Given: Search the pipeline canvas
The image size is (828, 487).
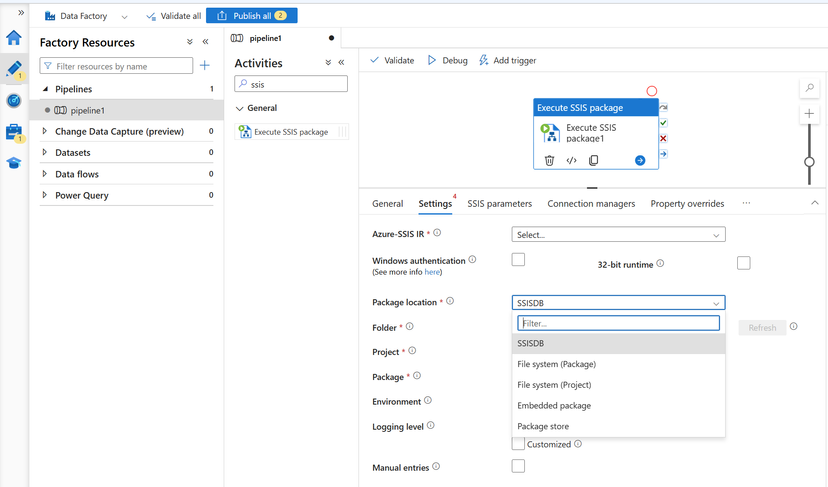Looking at the screenshot, I should click(x=809, y=88).
